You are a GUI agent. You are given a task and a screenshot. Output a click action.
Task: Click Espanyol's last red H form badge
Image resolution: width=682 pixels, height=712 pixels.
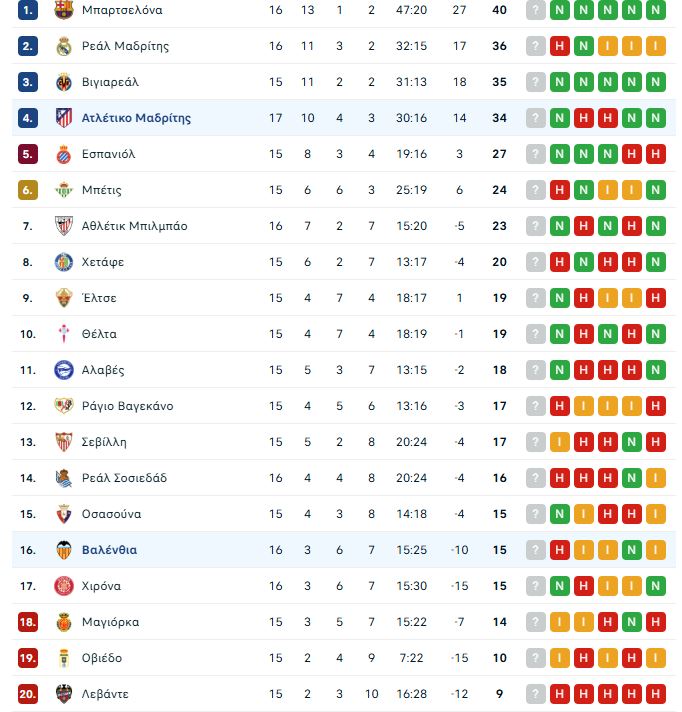656,154
